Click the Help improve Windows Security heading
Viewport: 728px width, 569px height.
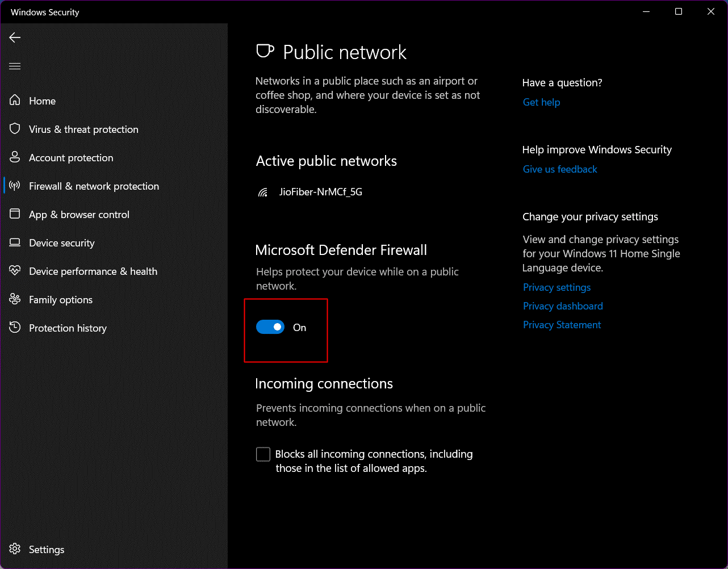[x=597, y=150]
